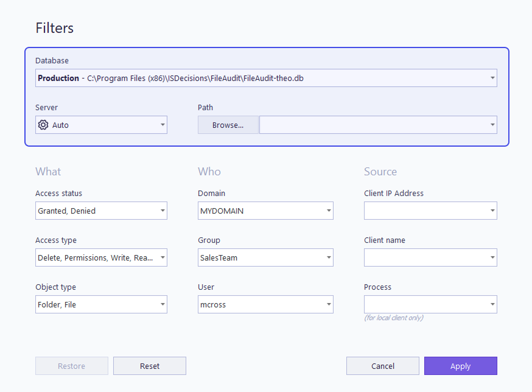
Task: Open the Process dropdown arrow
Action: click(x=492, y=304)
